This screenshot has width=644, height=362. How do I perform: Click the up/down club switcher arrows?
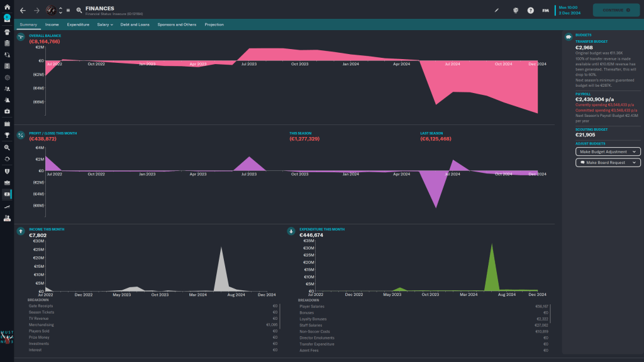pyautogui.click(x=60, y=10)
